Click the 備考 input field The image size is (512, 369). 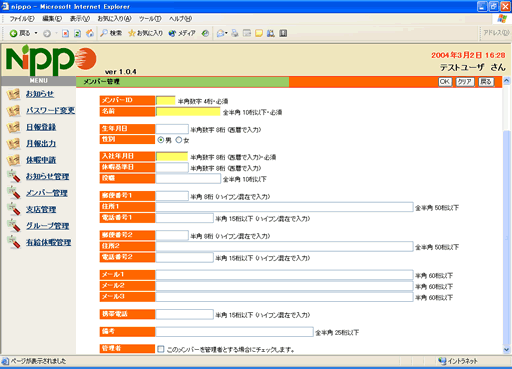234,332
